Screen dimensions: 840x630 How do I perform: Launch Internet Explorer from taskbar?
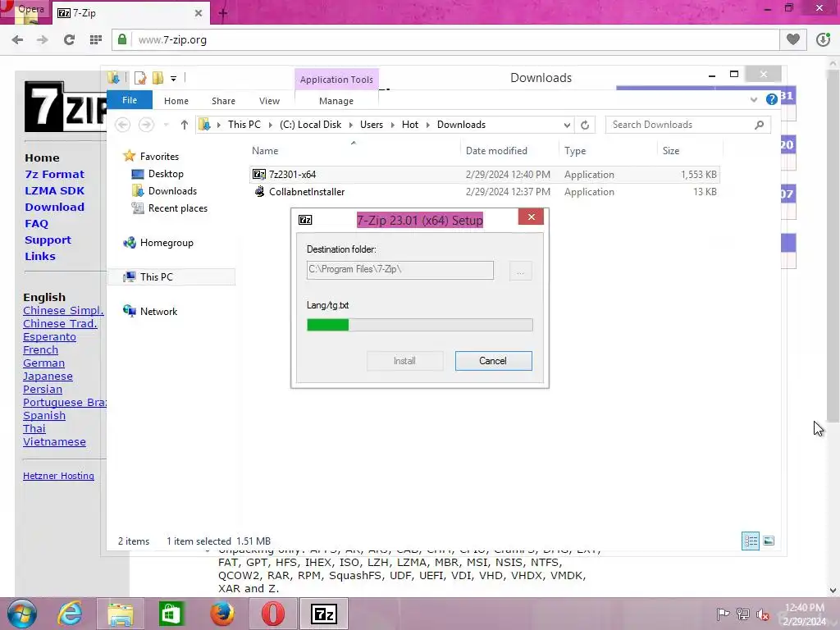coord(71,614)
